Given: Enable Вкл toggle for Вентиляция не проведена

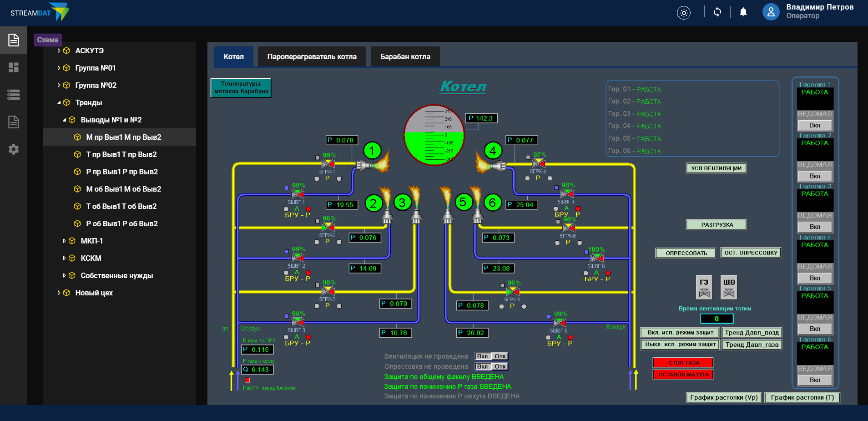Looking at the screenshot, I should pyautogui.click(x=481, y=356).
